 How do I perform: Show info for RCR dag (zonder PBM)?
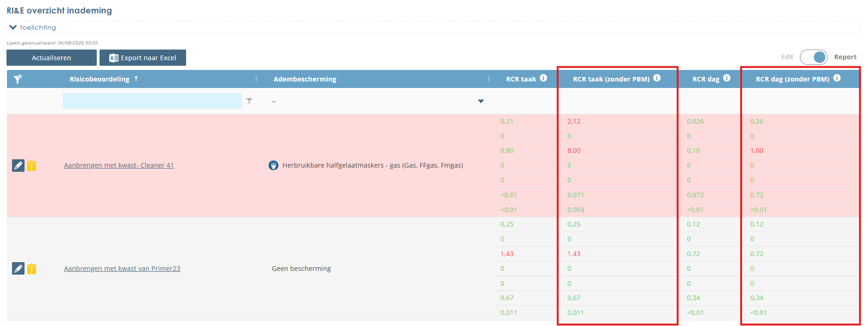pyautogui.click(x=837, y=78)
